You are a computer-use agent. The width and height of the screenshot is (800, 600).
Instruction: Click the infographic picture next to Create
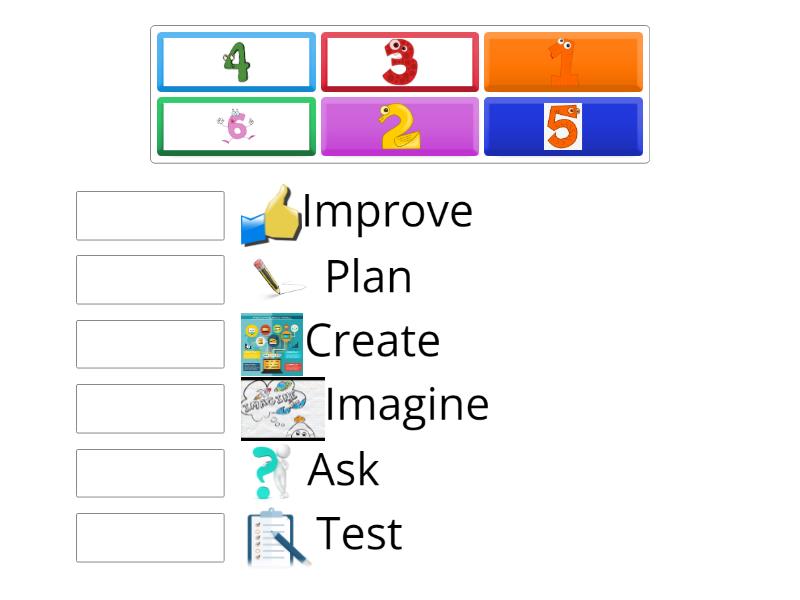[x=272, y=340]
